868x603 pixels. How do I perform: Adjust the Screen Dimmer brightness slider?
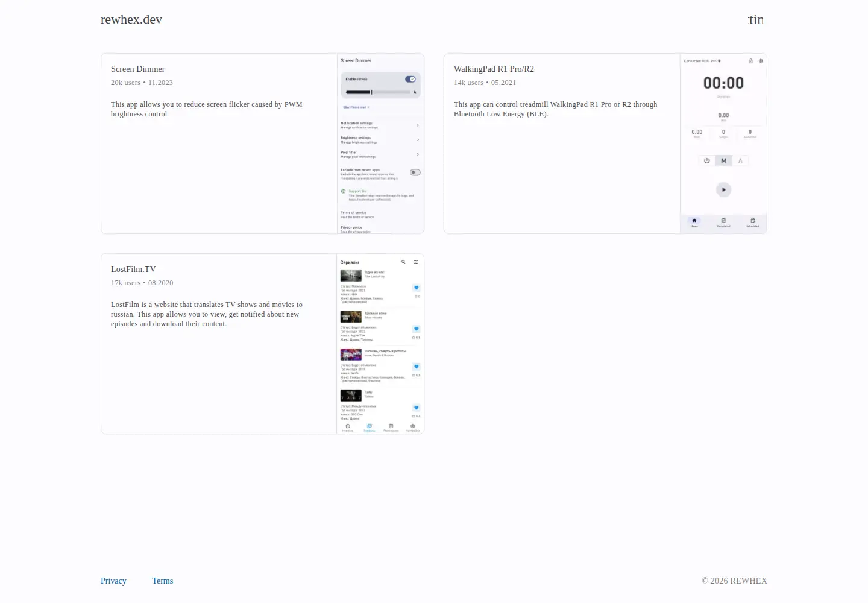pyautogui.click(x=378, y=92)
